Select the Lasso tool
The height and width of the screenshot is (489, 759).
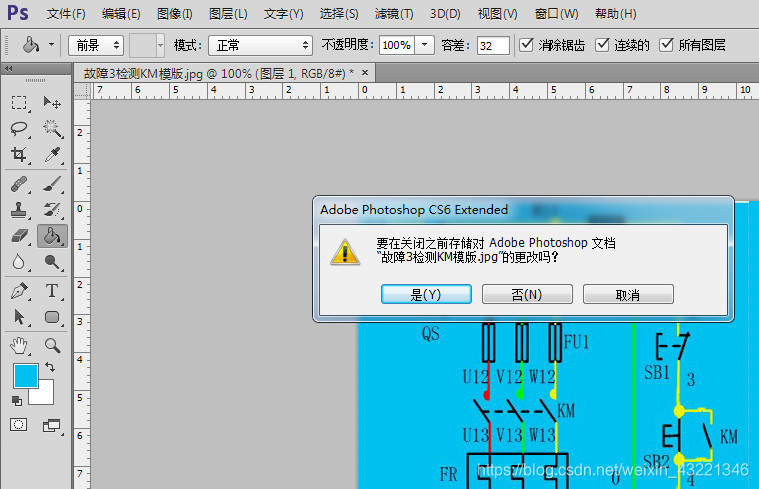(x=19, y=129)
